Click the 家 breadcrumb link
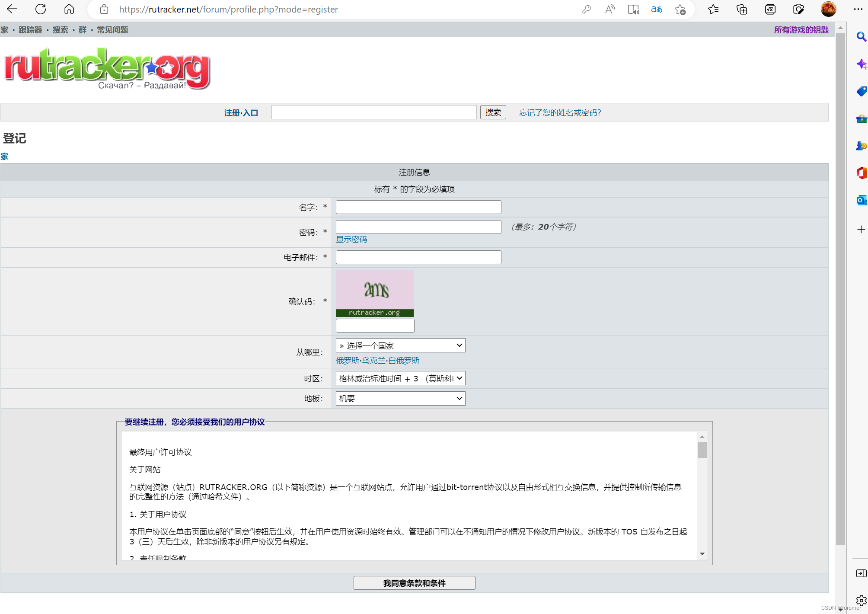The width and height of the screenshot is (868, 614). click(x=4, y=157)
